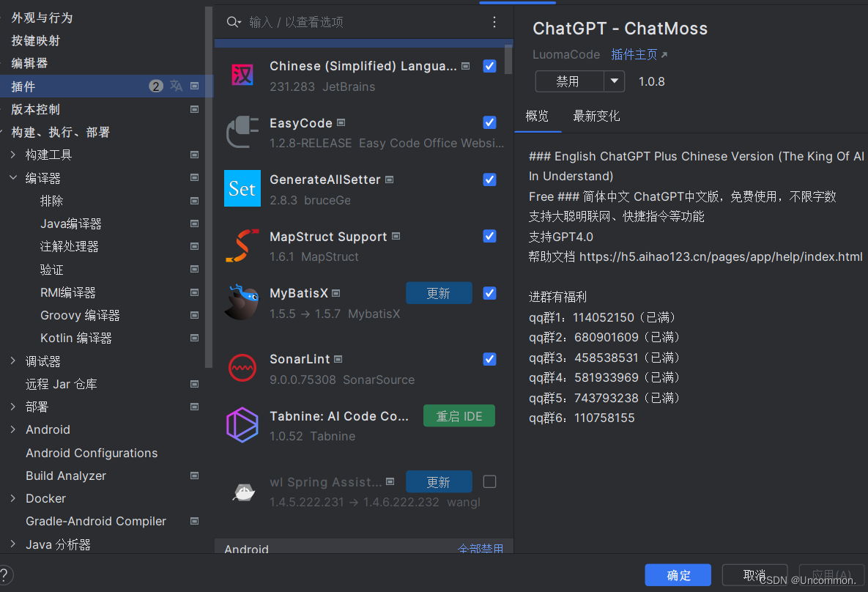Click the bundled badge next to EasyCode name

[x=341, y=122]
